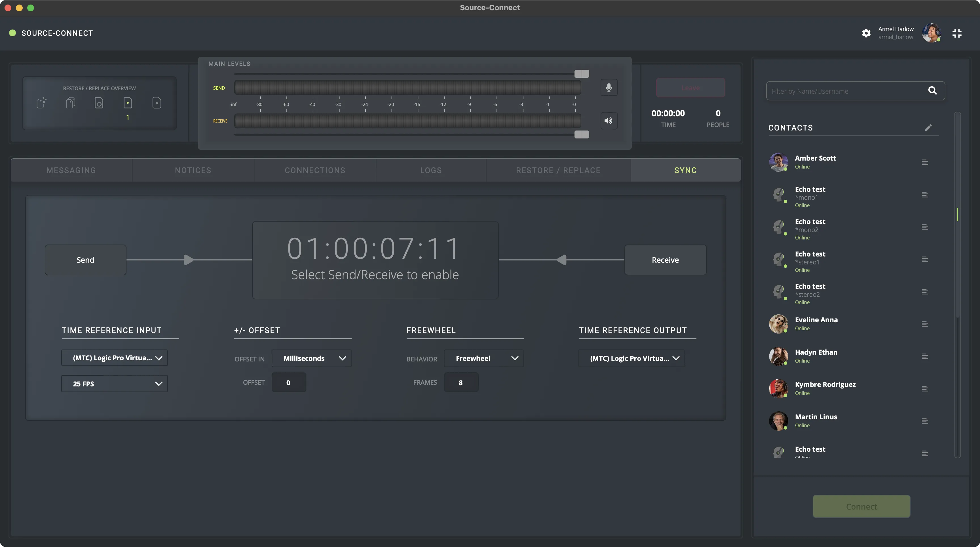Viewport: 980px width, 547px height.
Task: Click the macOS yellow minimize window button
Action: coord(19,8)
